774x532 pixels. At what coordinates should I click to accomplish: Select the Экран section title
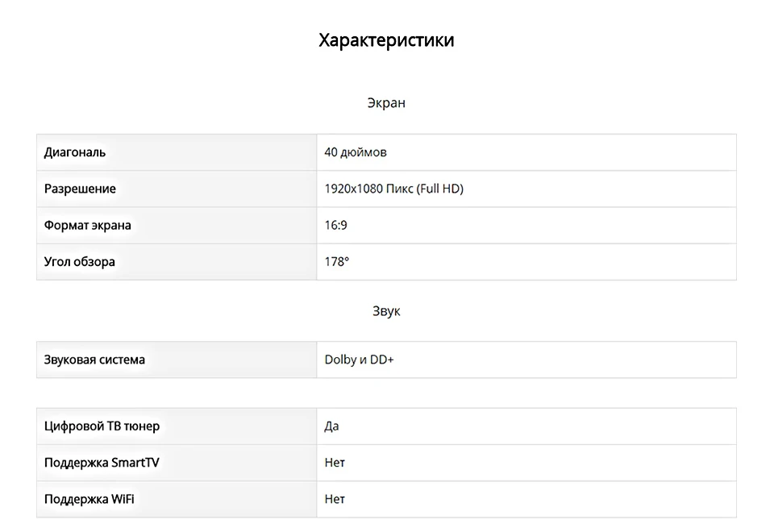pyautogui.click(x=386, y=102)
